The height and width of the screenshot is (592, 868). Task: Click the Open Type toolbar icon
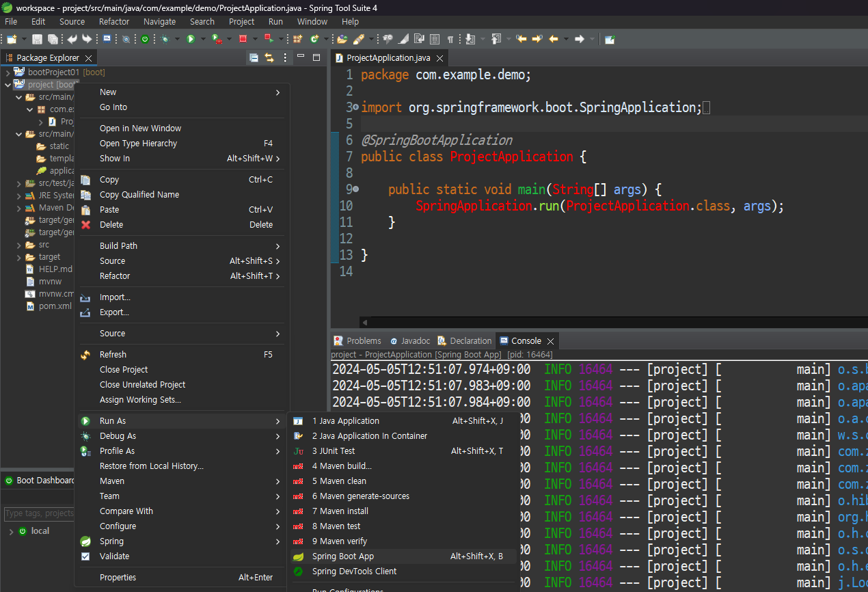[342, 40]
